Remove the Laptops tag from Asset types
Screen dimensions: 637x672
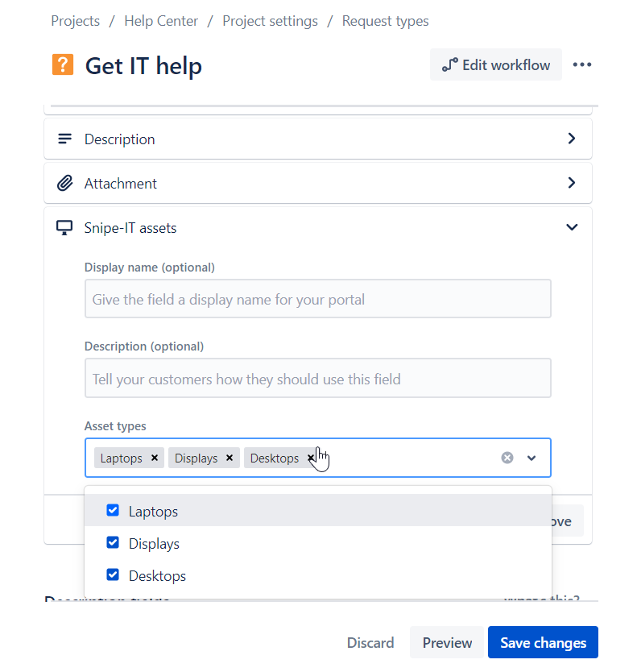[155, 458]
